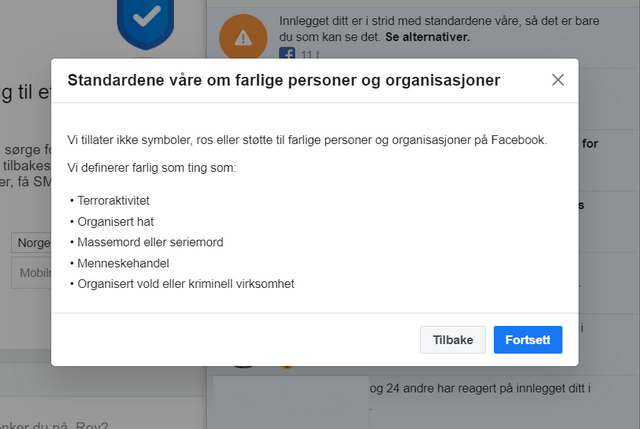Select the Organisert hat list item

pyautogui.click(x=116, y=222)
